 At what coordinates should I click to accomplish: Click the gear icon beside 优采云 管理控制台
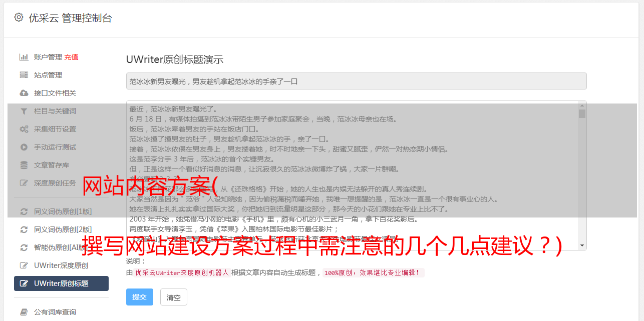pyautogui.click(x=19, y=17)
